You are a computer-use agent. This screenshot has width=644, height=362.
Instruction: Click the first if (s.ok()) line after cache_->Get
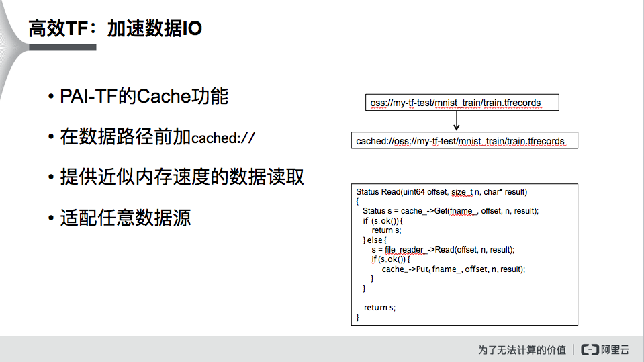point(382,221)
